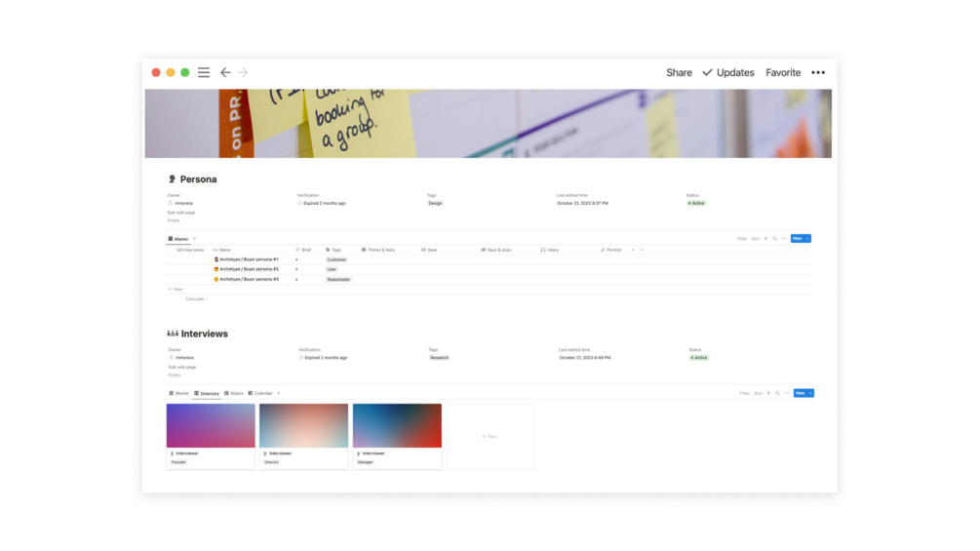Open the Founder interviewer card
The width and height of the screenshot is (980, 551).
tap(211, 436)
